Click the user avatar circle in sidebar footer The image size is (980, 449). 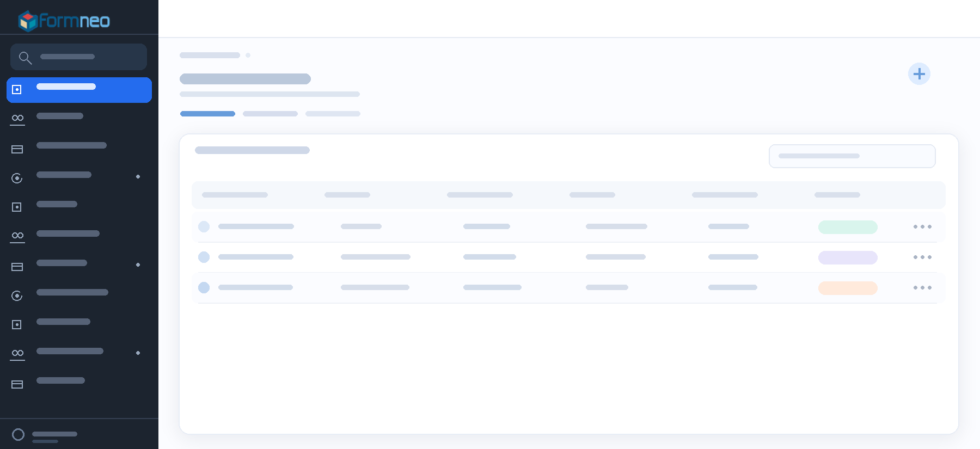coord(18,434)
